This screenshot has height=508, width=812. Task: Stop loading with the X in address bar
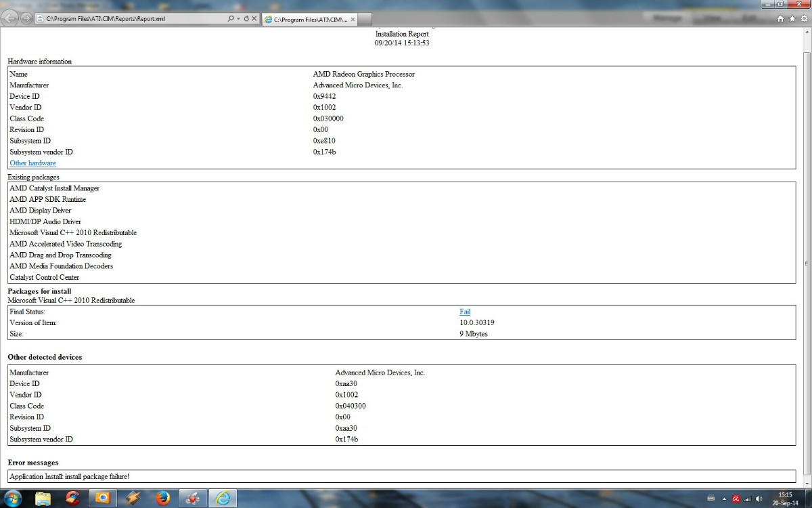coord(254,19)
